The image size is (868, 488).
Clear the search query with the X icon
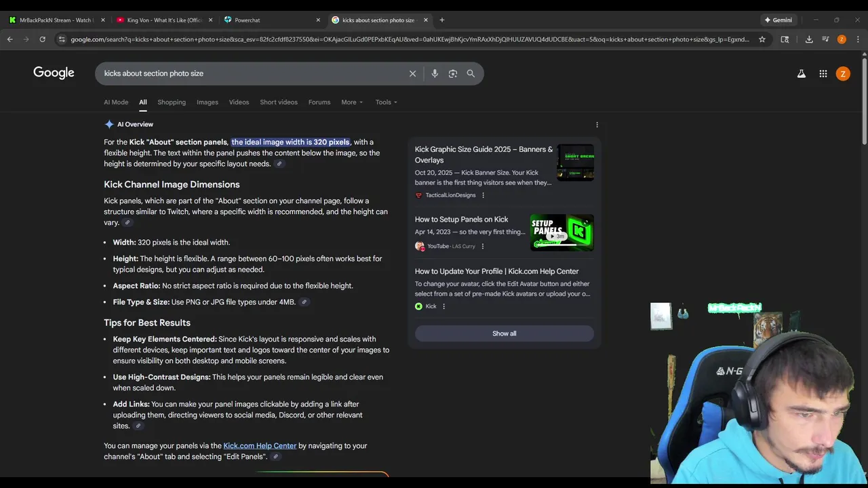coord(412,73)
